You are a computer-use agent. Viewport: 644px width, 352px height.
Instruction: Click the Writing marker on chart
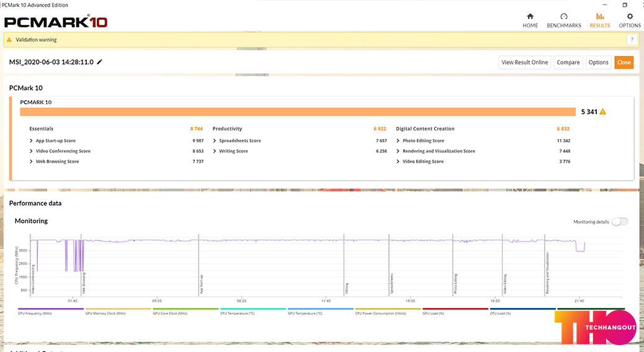(x=347, y=288)
